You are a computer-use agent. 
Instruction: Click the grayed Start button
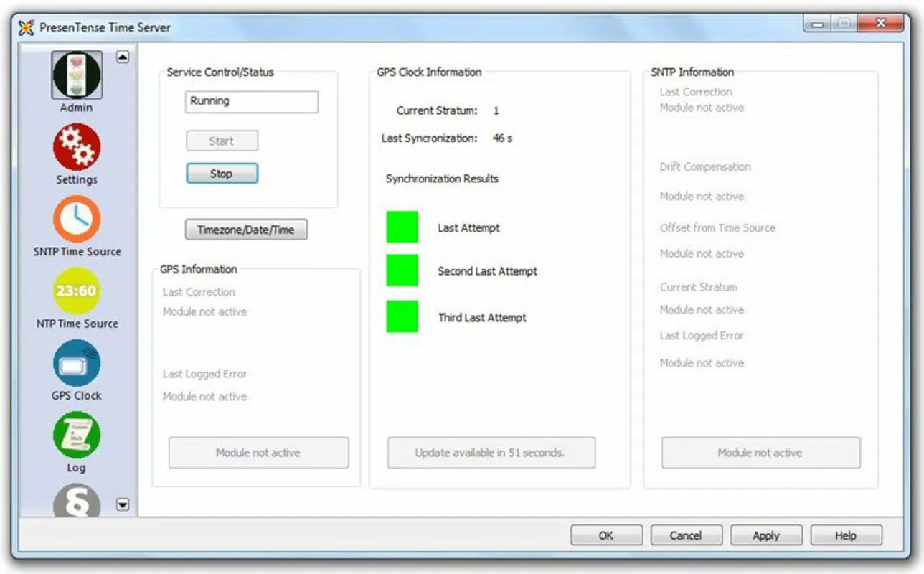pyautogui.click(x=222, y=141)
